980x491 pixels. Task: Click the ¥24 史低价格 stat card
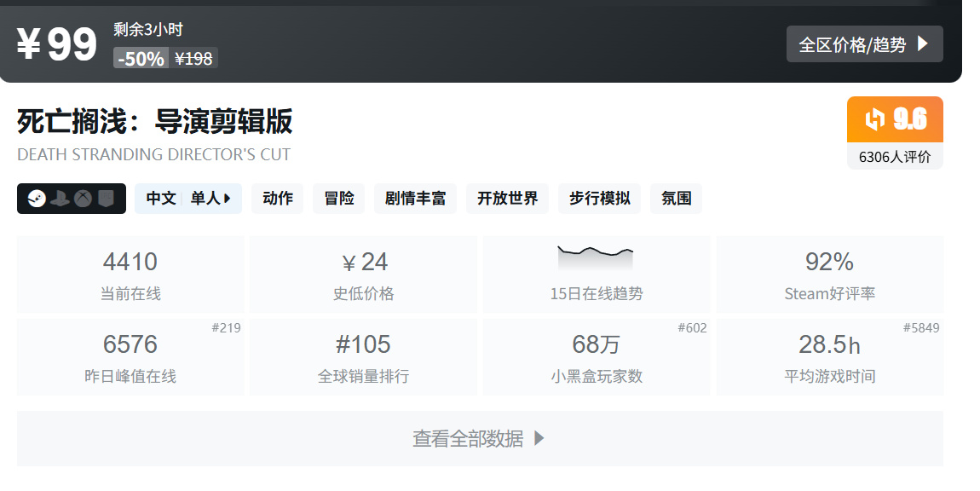click(x=364, y=274)
